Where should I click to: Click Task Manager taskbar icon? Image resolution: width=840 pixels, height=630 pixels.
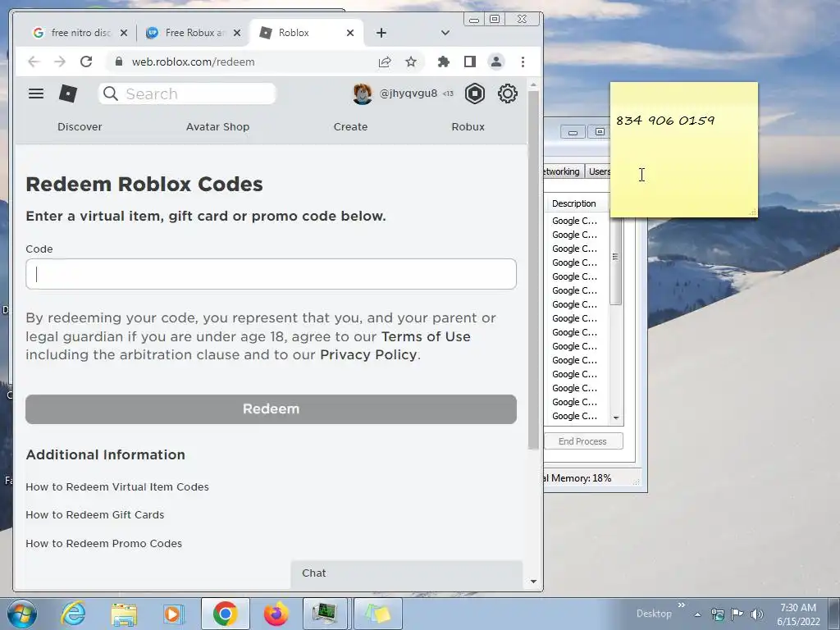click(325, 614)
